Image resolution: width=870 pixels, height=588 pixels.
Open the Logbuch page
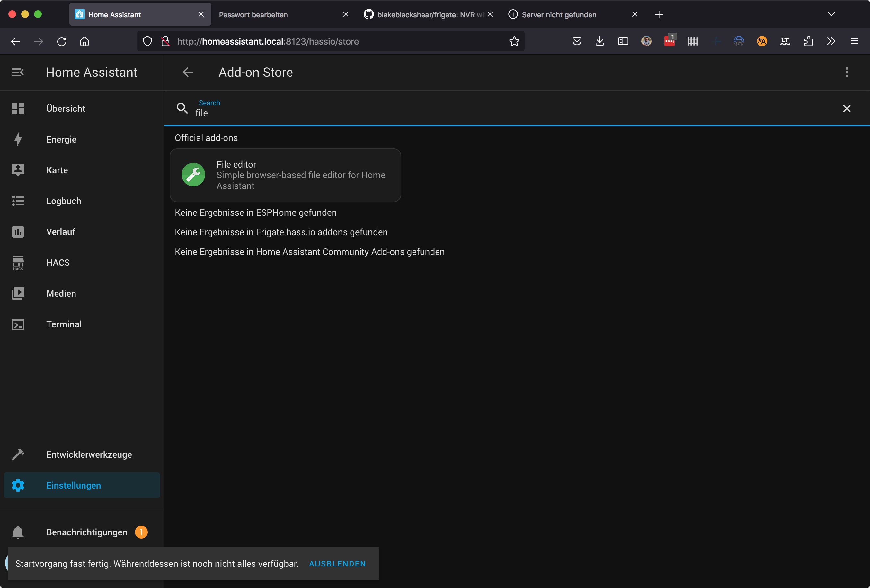point(63,201)
